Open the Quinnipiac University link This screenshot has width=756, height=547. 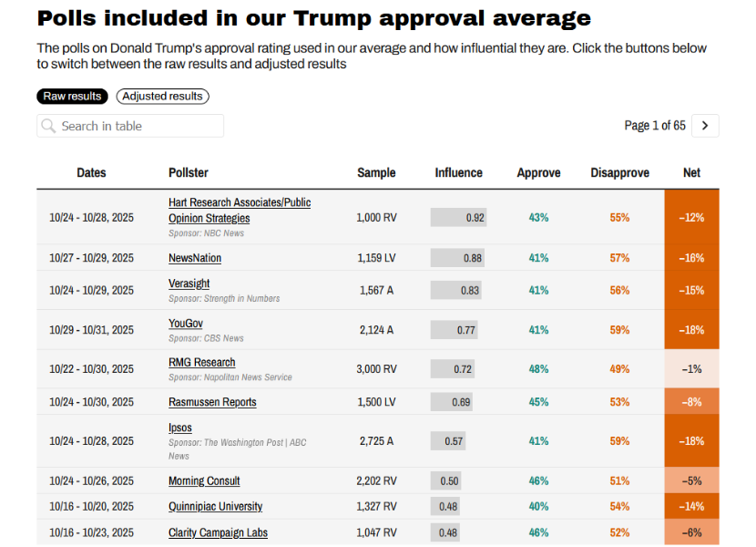coord(215,507)
